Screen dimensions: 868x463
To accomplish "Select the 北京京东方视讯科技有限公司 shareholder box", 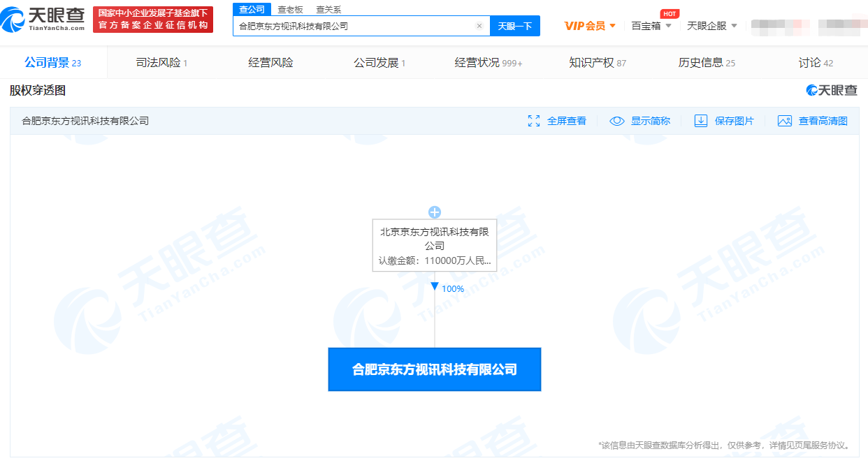I will [x=435, y=246].
